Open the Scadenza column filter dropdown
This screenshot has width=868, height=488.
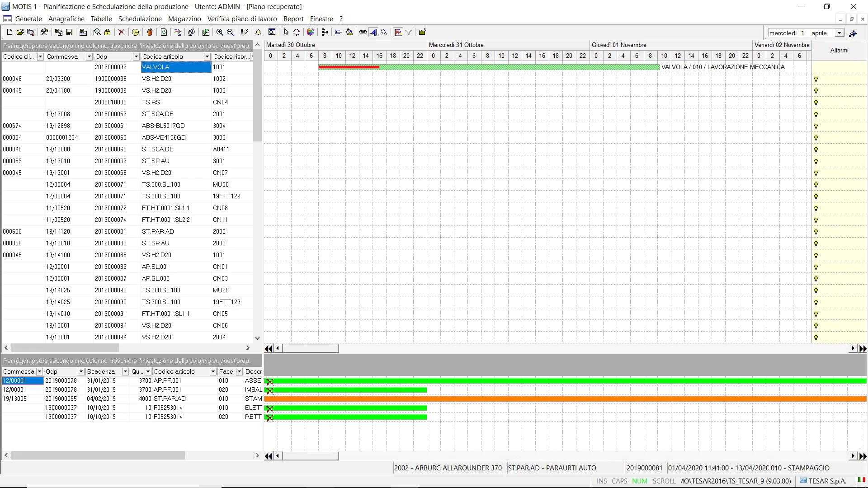coord(125,371)
